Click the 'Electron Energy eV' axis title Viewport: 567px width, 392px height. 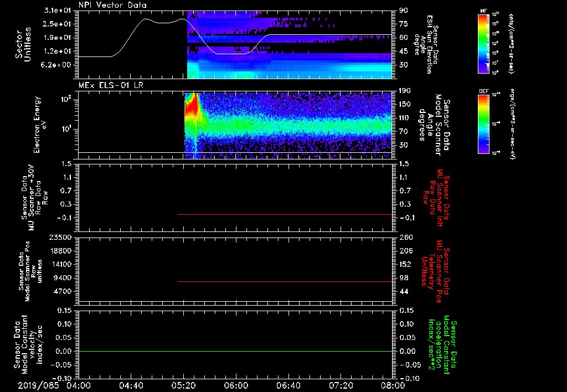(x=40, y=125)
